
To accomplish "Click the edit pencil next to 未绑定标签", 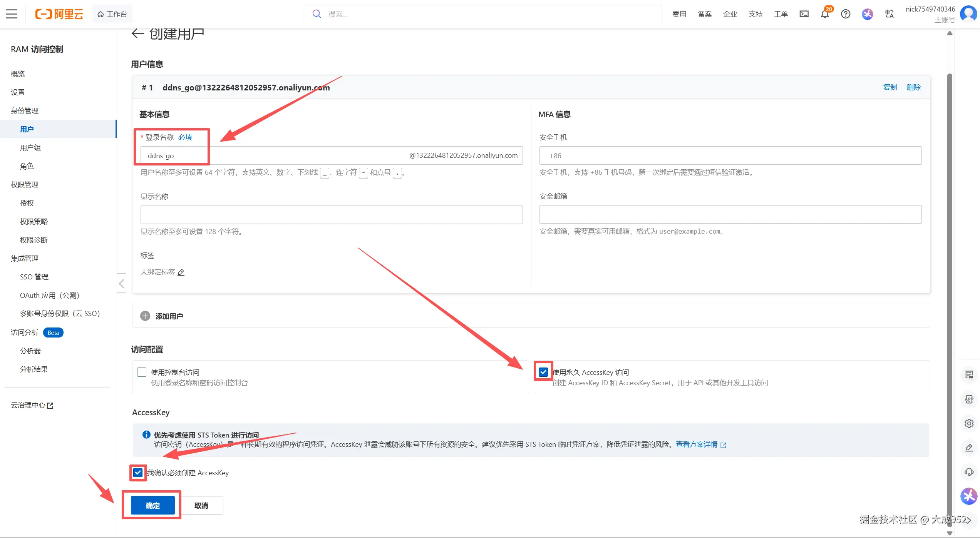I will click(x=181, y=272).
